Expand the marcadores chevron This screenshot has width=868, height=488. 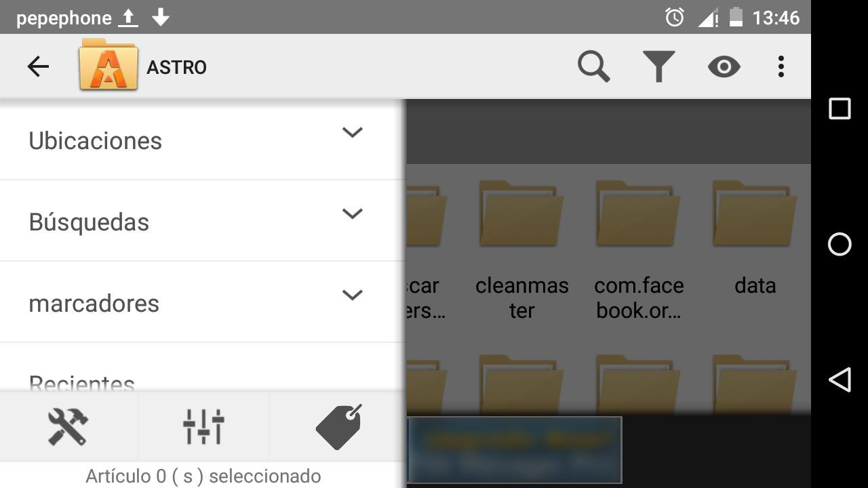tap(352, 295)
